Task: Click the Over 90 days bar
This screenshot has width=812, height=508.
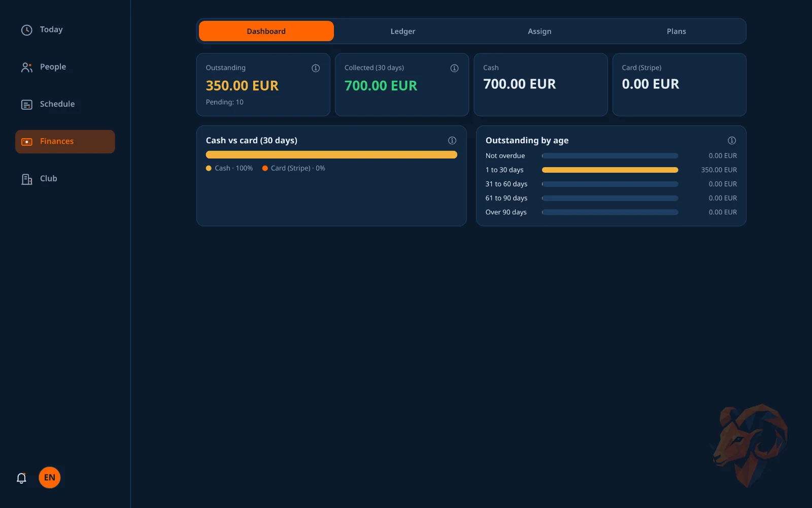Action: [610, 212]
